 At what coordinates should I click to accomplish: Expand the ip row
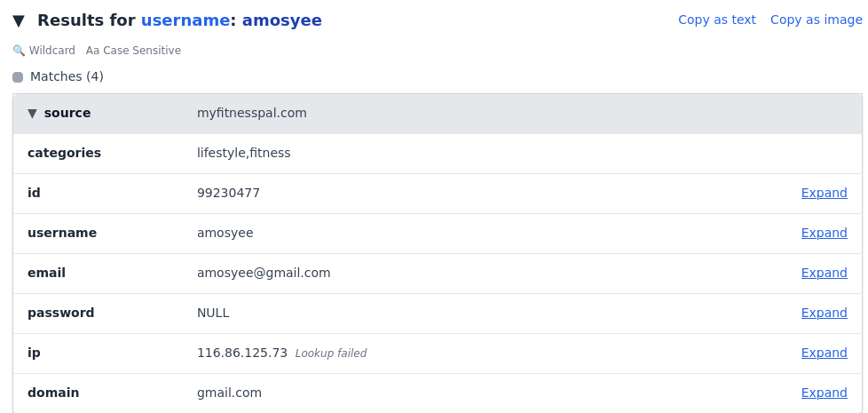click(824, 353)
